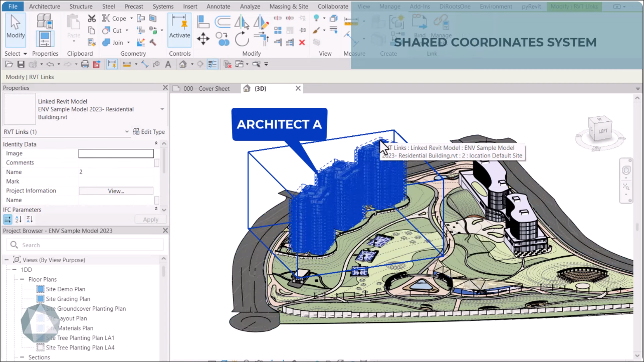The height and width of the screenshot is (362, 644).
Task: Select the Move tool in Modify panel
Action: pos(203,39)
